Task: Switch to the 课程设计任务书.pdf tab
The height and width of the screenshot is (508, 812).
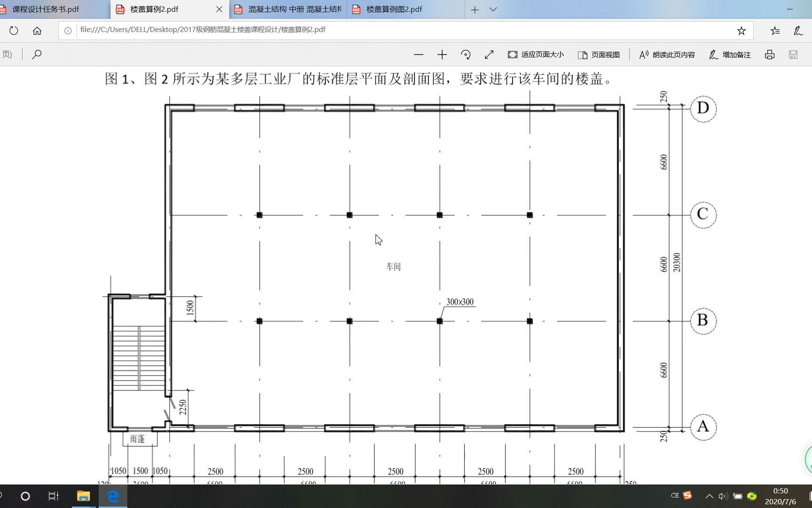Action: [x=54, y=9]
